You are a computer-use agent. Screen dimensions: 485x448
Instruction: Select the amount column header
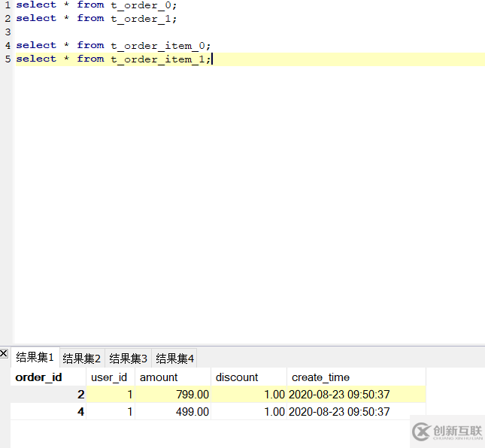pos(159,377)
